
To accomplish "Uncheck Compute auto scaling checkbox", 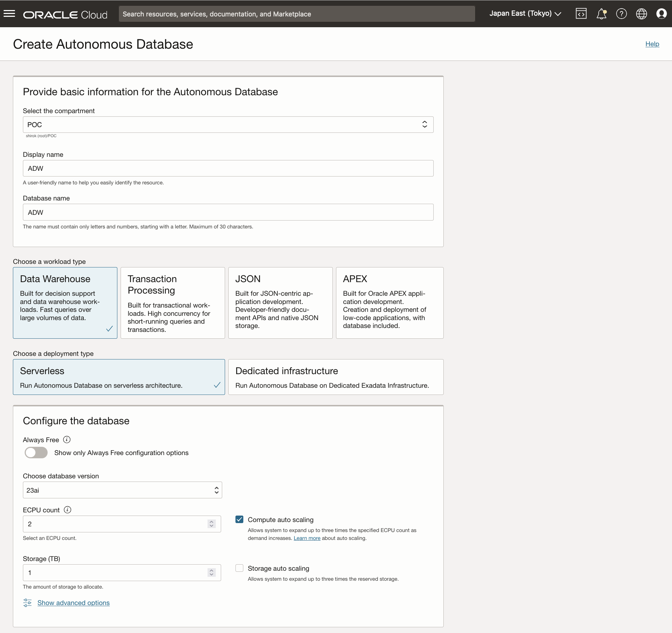I will point(239,520).
